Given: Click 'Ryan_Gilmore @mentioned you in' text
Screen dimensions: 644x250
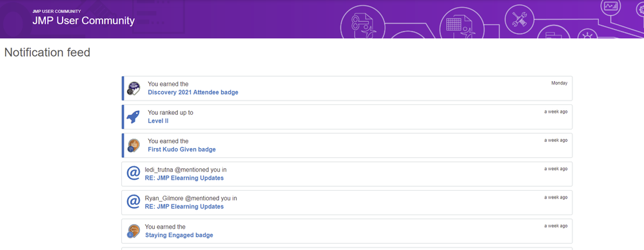Looking at the screenshot, I should coord(191,198).
